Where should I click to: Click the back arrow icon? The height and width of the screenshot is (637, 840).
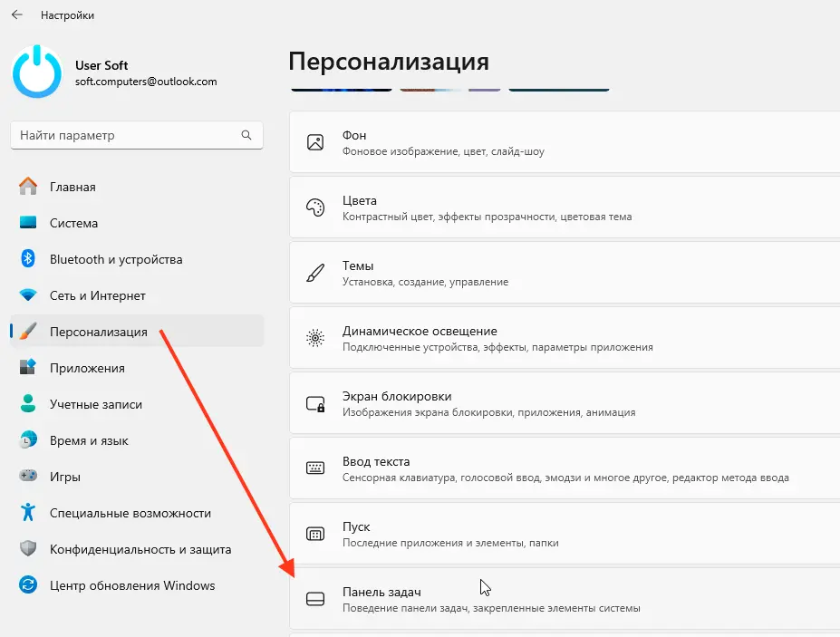[17, 15]
